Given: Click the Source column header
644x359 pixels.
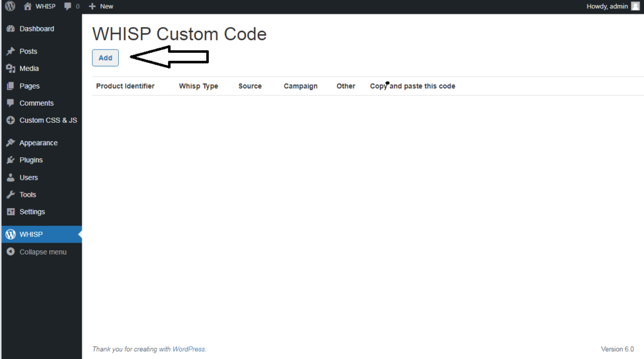Looking at the screenshot, I should [x=250, y=86].
